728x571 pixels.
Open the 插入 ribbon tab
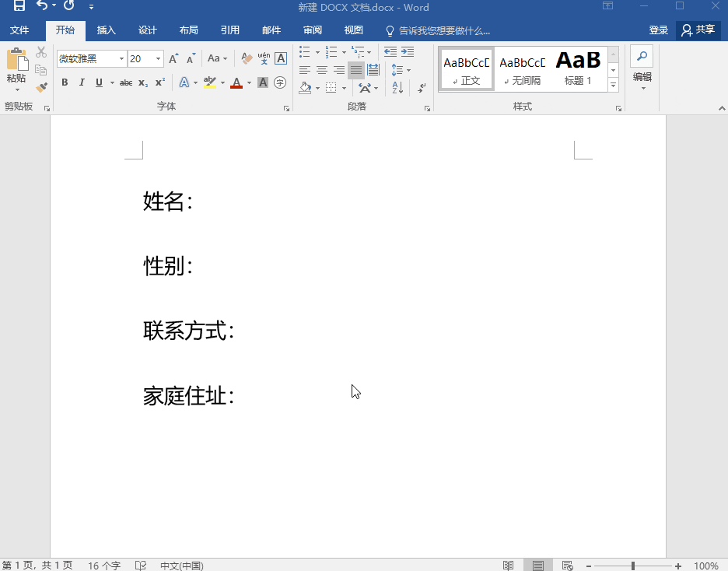(106, 30)
